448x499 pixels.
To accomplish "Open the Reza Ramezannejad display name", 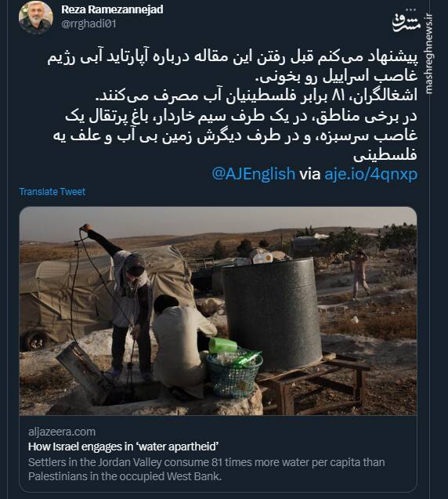I will pos(112,9).
